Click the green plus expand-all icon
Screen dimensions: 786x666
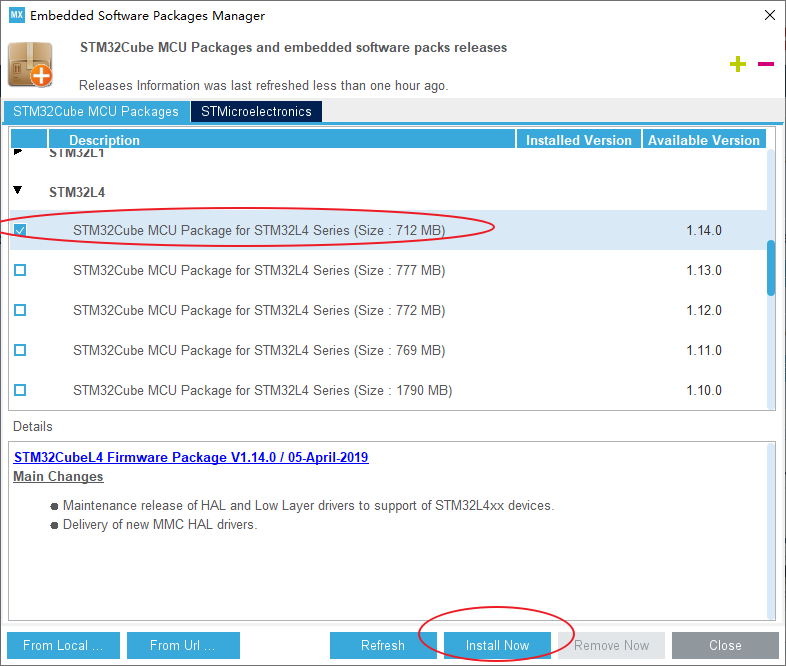coord(738,65)
